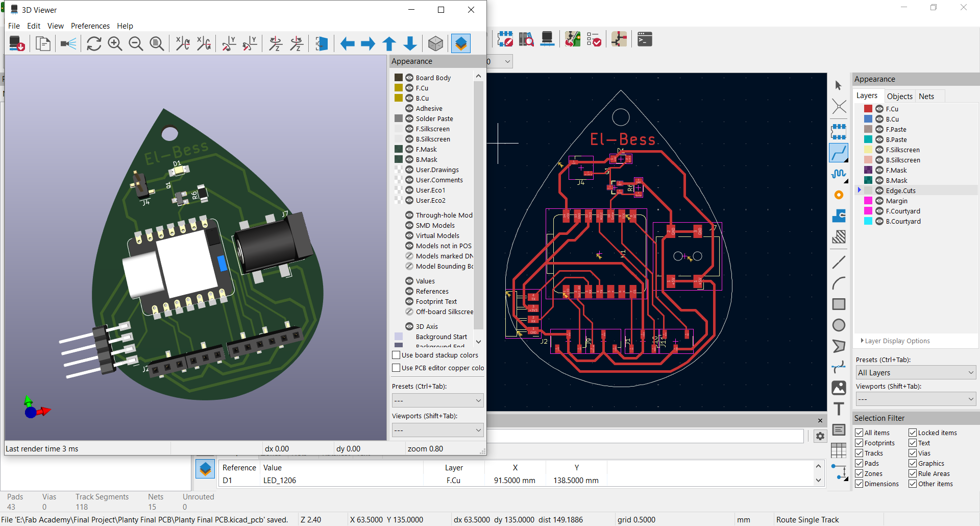Screen dimensions: 980x526
Task: Toggle SMD Models visibility in 3D Viewer
Action: point(409,225)
